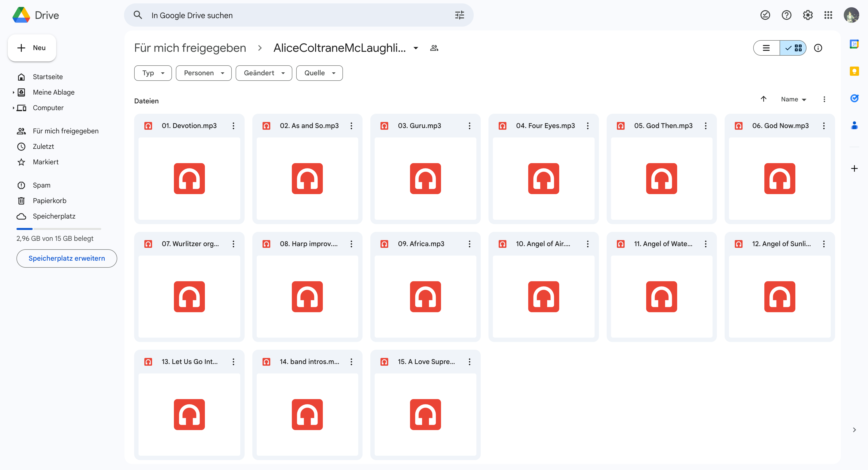Open the offline ready status icon
868x470 pixels.
click(765, 15)
